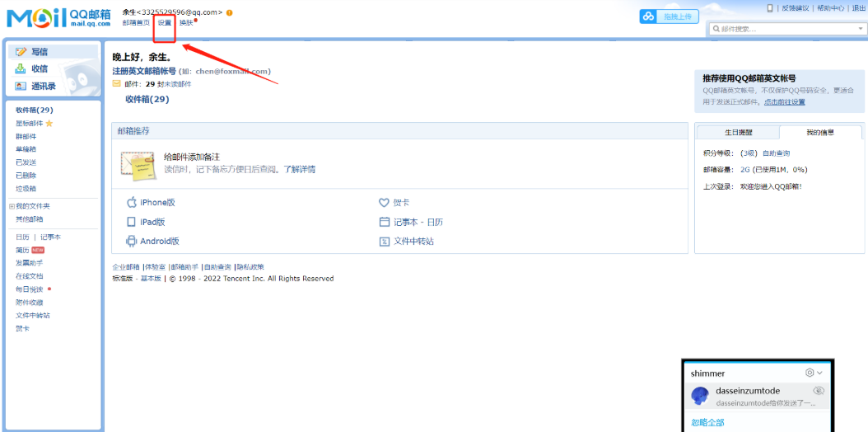Click the heart icon for 贺卡
868x432 pixels.
pos(385,203)
